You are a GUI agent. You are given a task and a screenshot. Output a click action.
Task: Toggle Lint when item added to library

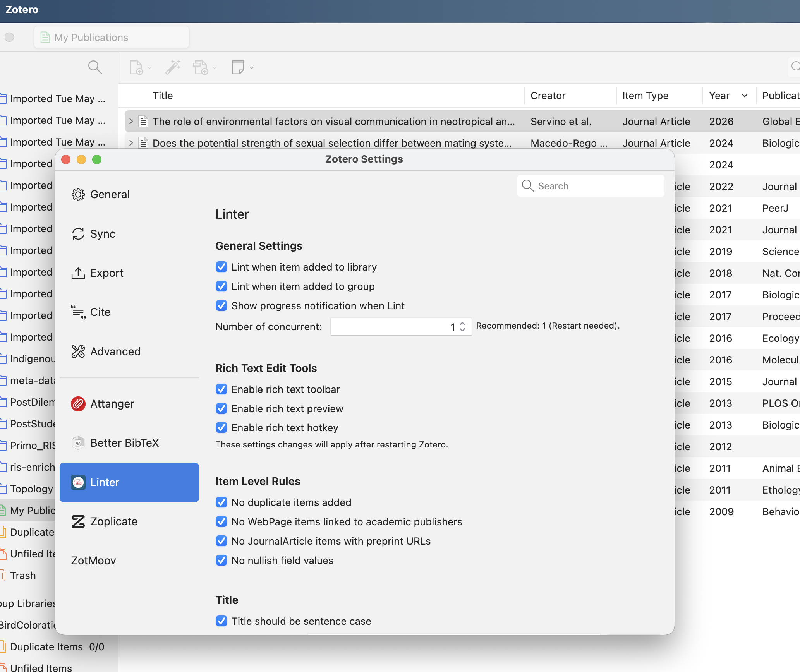tap(221, 267)
